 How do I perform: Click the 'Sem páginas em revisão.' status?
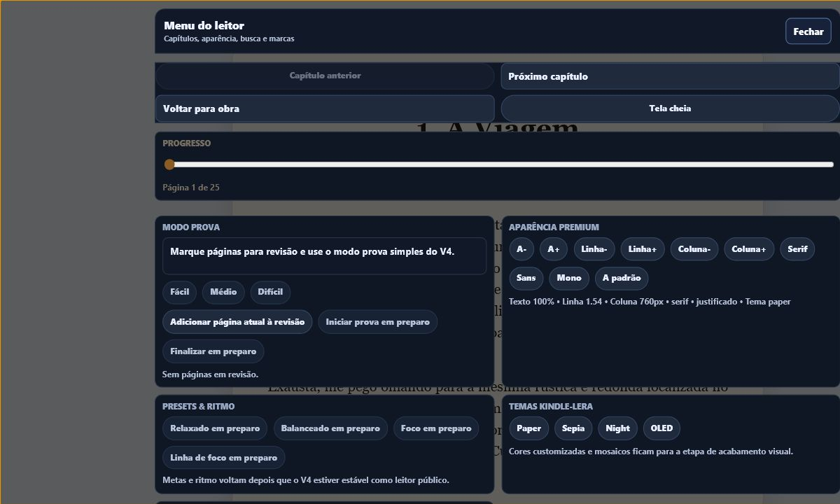point(210,374)
